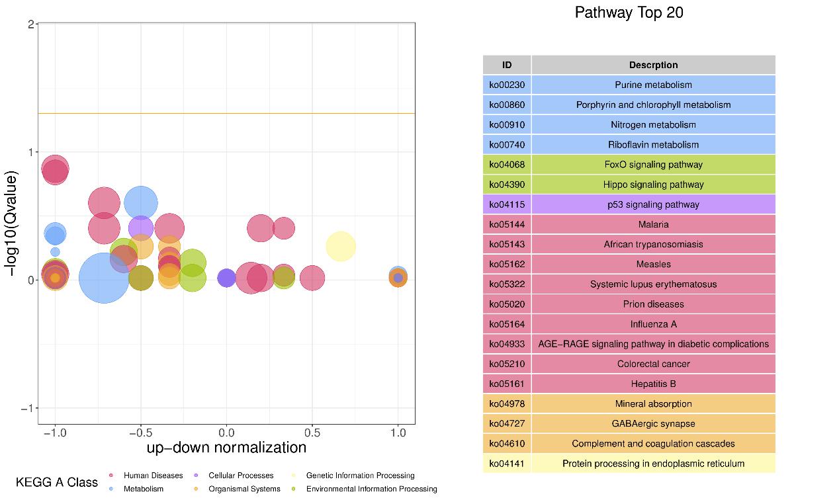Click the pale yellow bubble in the plot
This screenshot has width=839, height=504.
pos(341,247)
